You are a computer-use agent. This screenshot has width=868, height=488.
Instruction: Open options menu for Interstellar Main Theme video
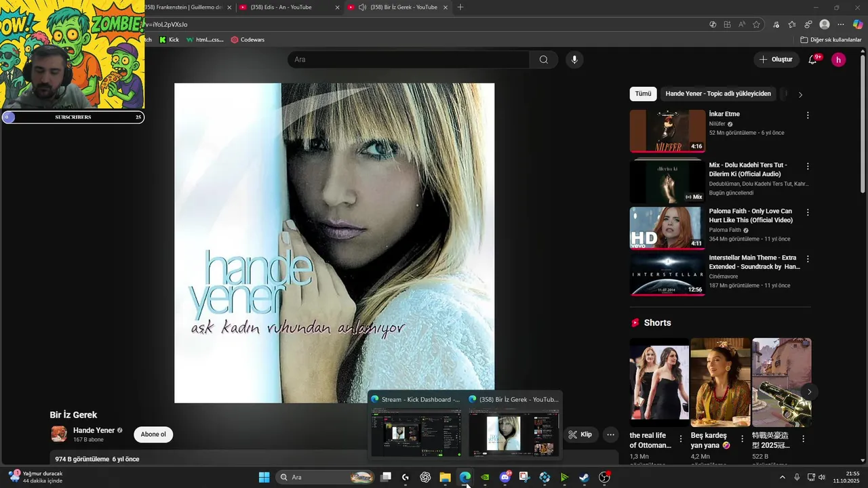tap(808, 259)
